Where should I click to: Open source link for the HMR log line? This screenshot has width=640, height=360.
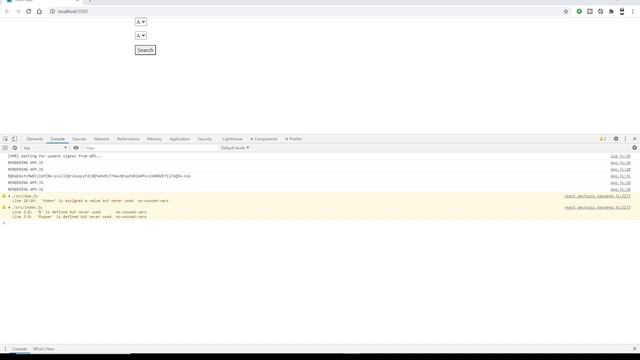coord(620,156)
